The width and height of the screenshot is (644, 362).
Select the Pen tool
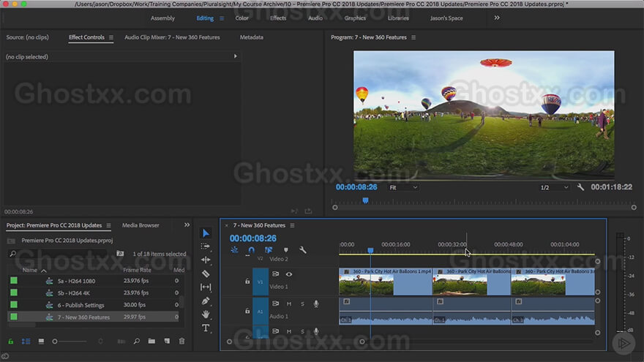coord(206,301)
